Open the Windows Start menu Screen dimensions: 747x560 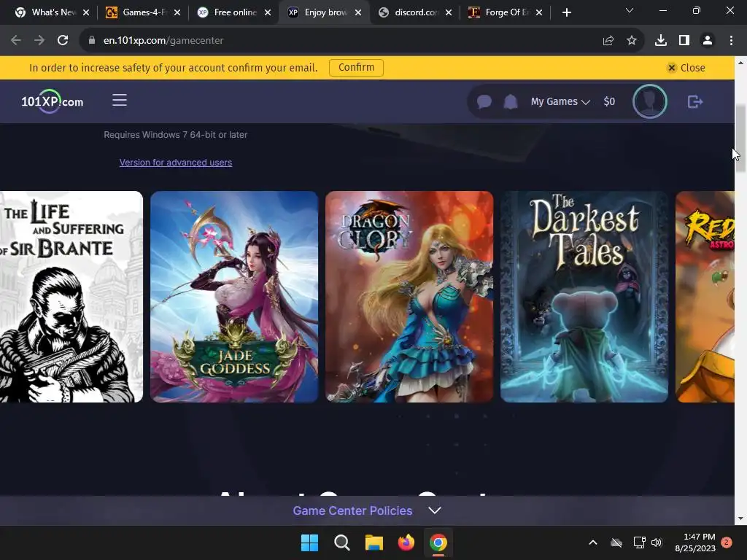click(x=309, y=542)
